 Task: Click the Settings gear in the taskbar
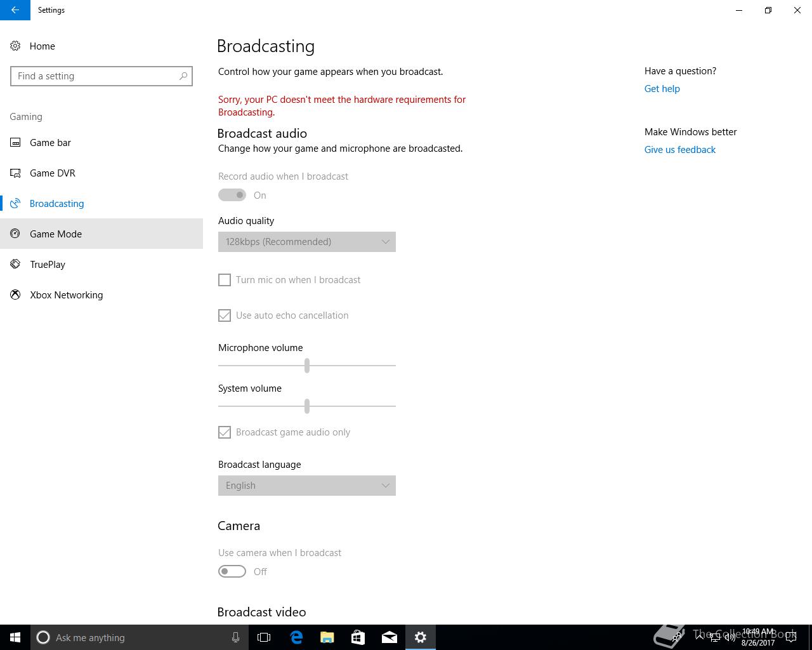tap(421, 637)
